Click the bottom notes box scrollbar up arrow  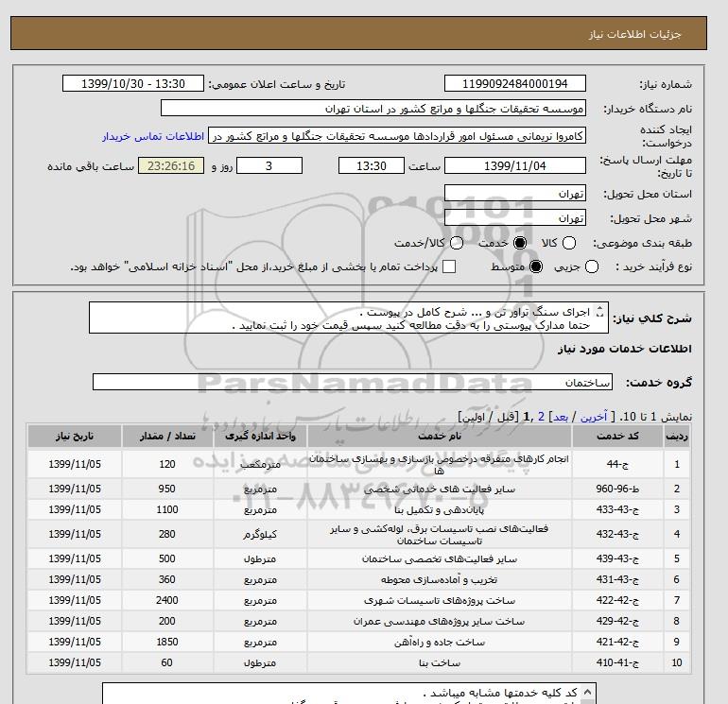587,692
